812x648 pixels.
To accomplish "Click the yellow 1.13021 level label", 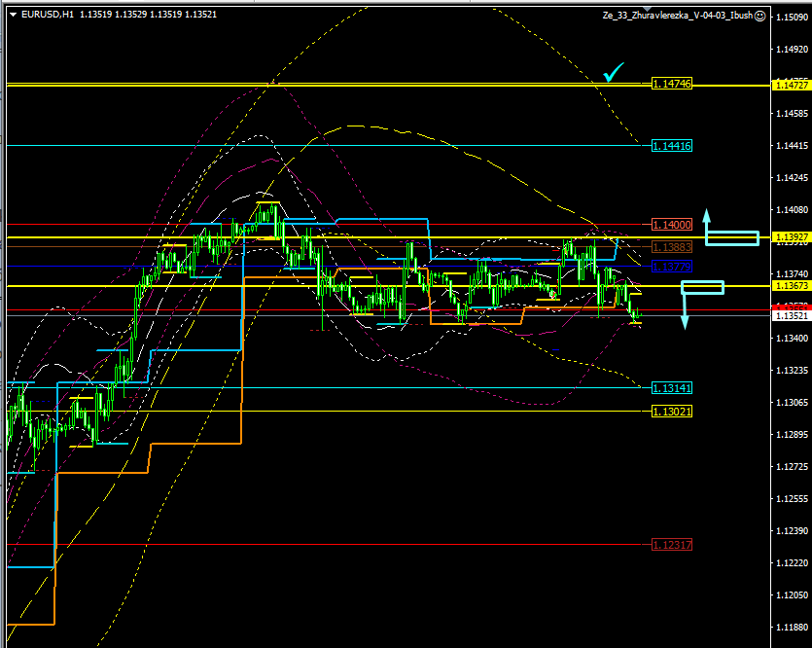I will pos(672,412).
